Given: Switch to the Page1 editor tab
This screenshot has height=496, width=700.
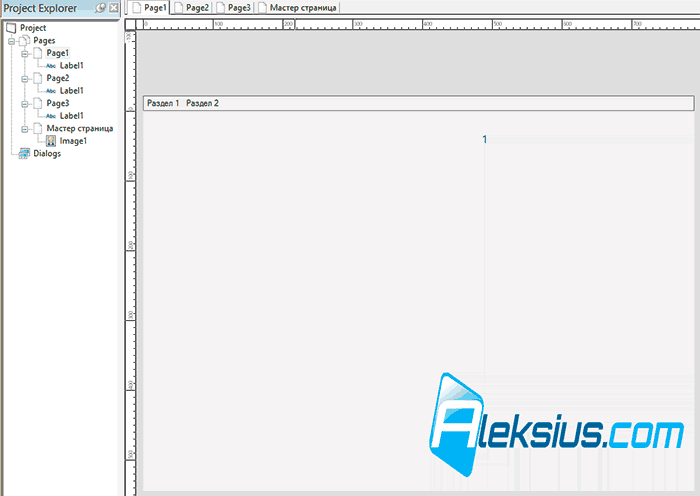Looking at the screenshot, I should [x=149, y=8].
